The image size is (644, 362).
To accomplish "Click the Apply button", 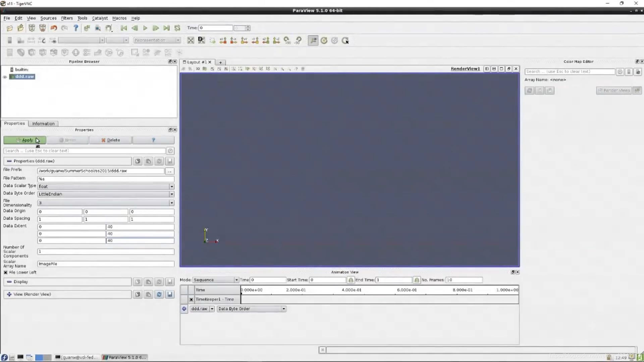I will coord(24,140).
